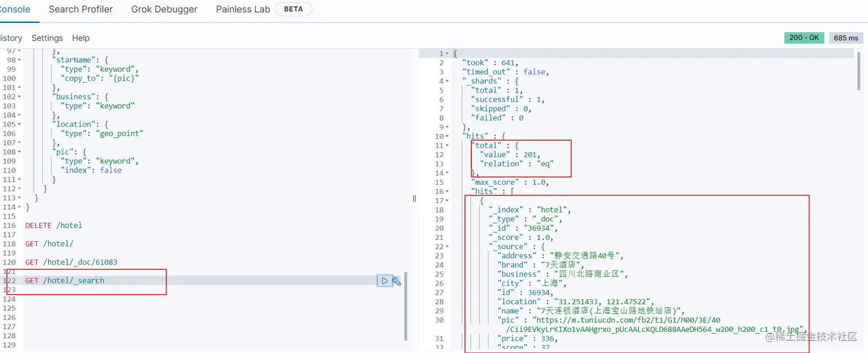Viewport: 868px width, 353px height.
Task: Collapse the _shards object at line 4
Action: [x=447, y=81]
